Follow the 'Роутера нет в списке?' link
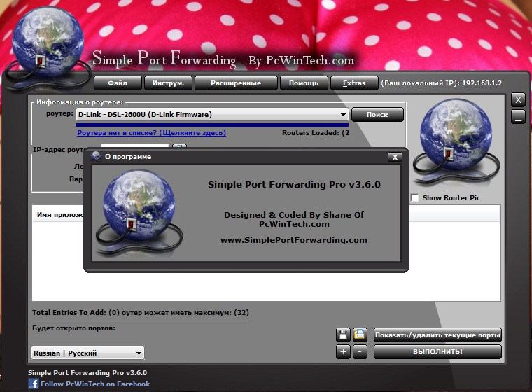 click(x=151, y=132)
